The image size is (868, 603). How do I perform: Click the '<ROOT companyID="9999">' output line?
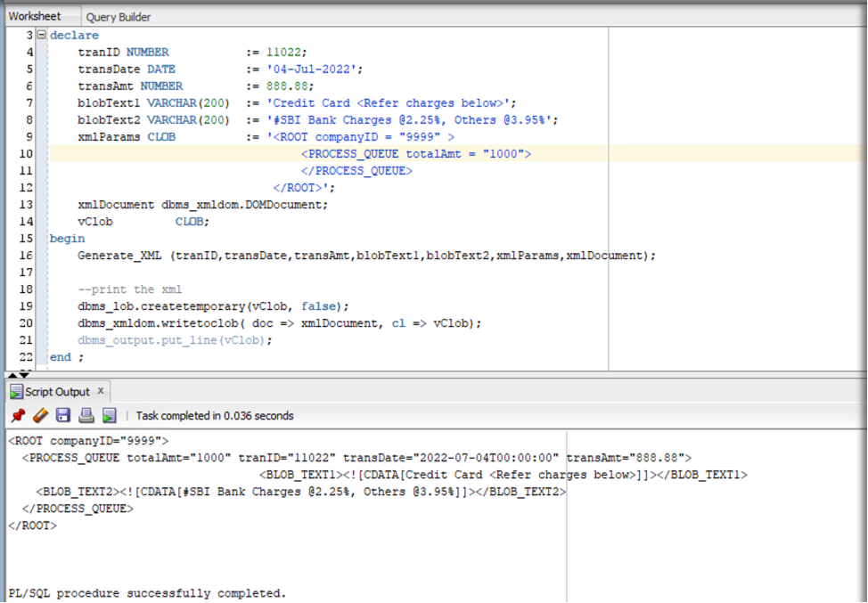click(x=88, y=441)
